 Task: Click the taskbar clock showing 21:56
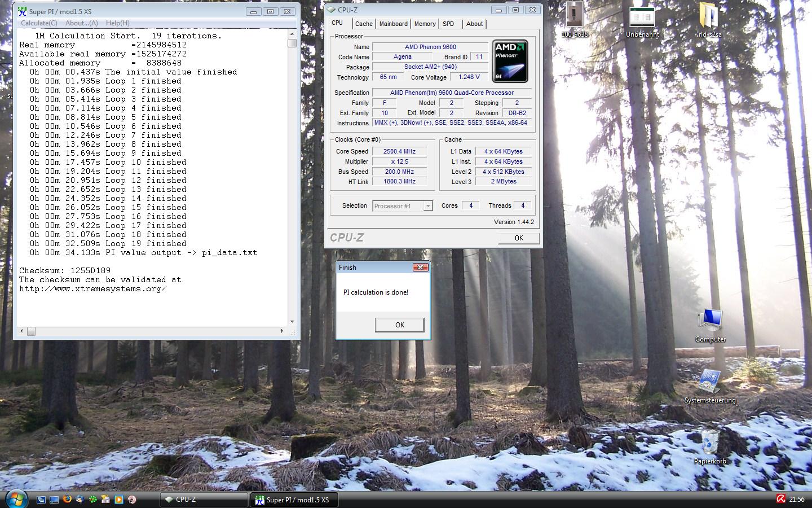point(797,500)
